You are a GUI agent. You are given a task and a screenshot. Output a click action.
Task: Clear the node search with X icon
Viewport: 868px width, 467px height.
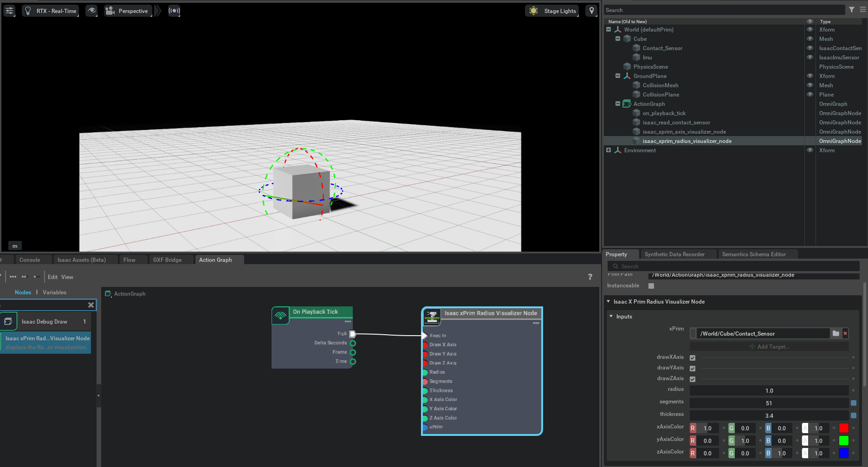pos(91,305)
